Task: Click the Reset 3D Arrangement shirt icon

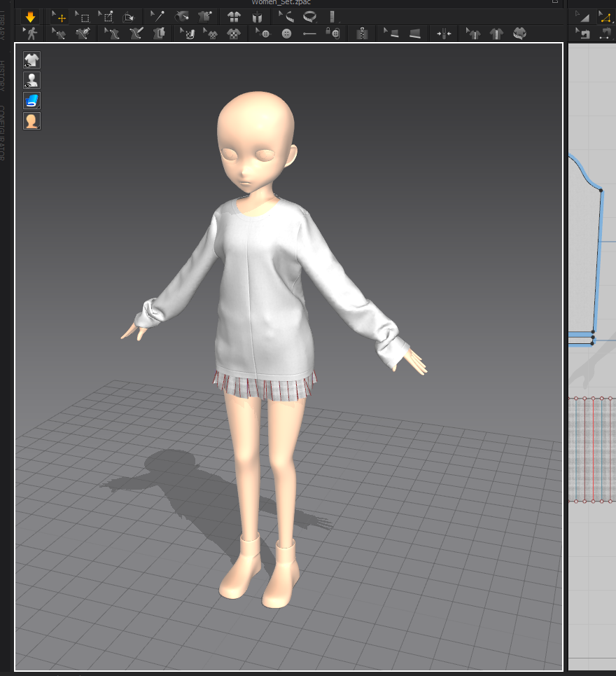Action: [234, 17]
